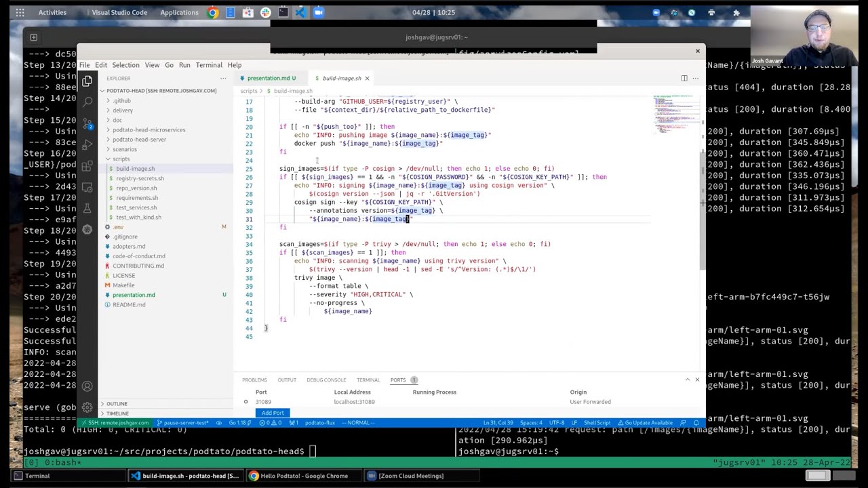Click the SSH remote.joshgav.com status indicator
868x488 pixels.
115,423
